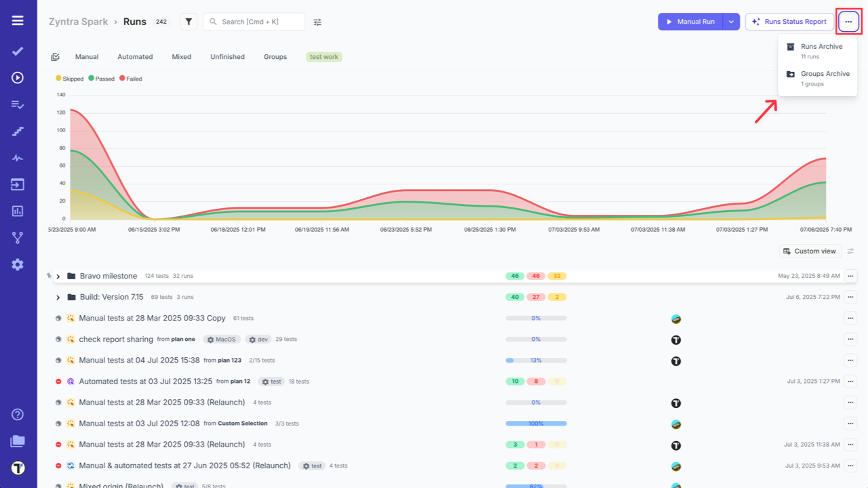
Task: Toggle the Passed series in the chart legend
Action: [x=100, y=79]
